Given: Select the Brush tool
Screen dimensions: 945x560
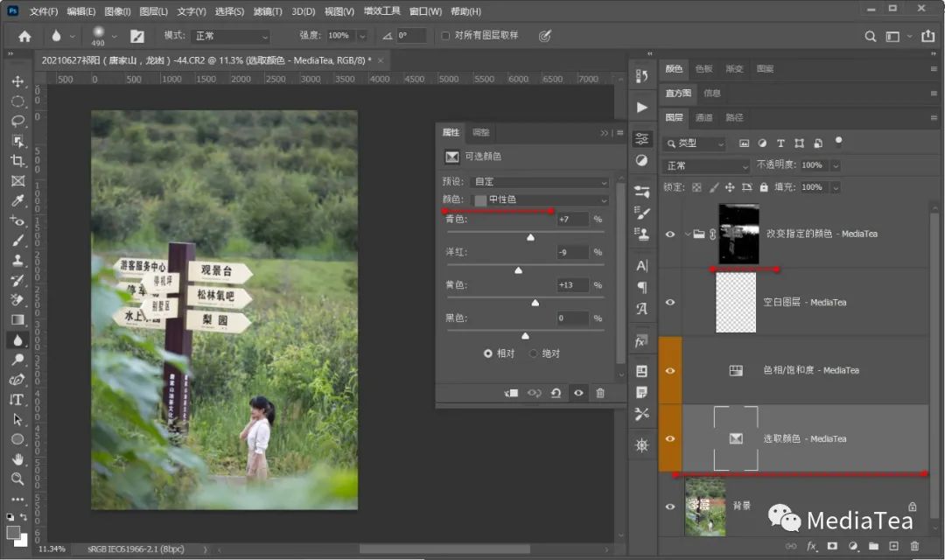Looking at the screenshot, I should pos(17,241).
